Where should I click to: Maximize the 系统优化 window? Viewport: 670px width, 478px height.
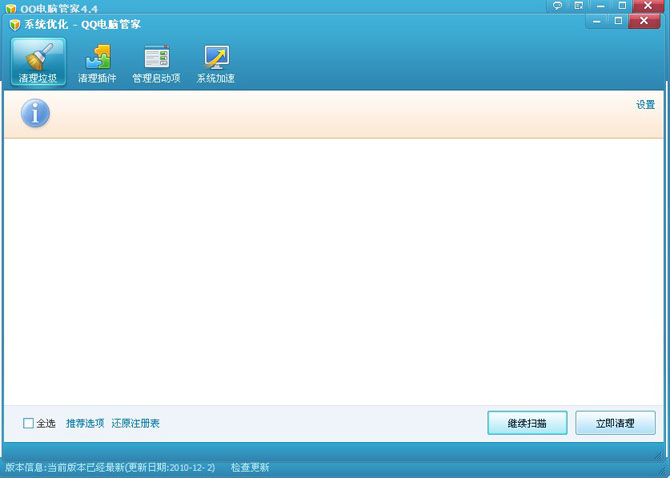pyautogui.click(x=618, y=21)
